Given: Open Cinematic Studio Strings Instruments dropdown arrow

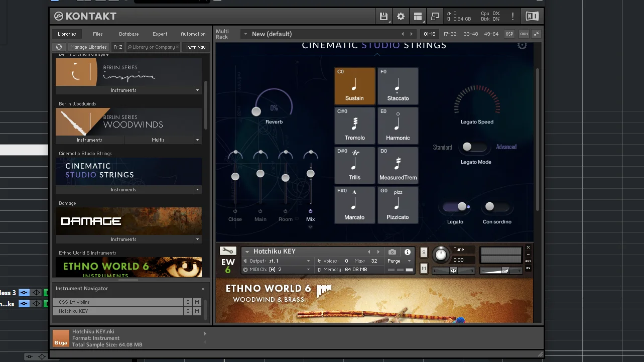Looking at the screenshot, I should pyautogui.click(x=197, y=190).
